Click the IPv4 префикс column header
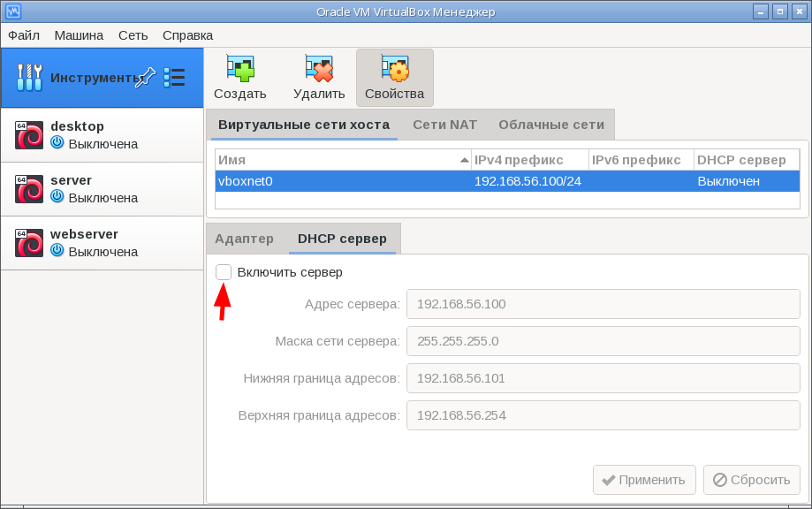 (530, 160)
